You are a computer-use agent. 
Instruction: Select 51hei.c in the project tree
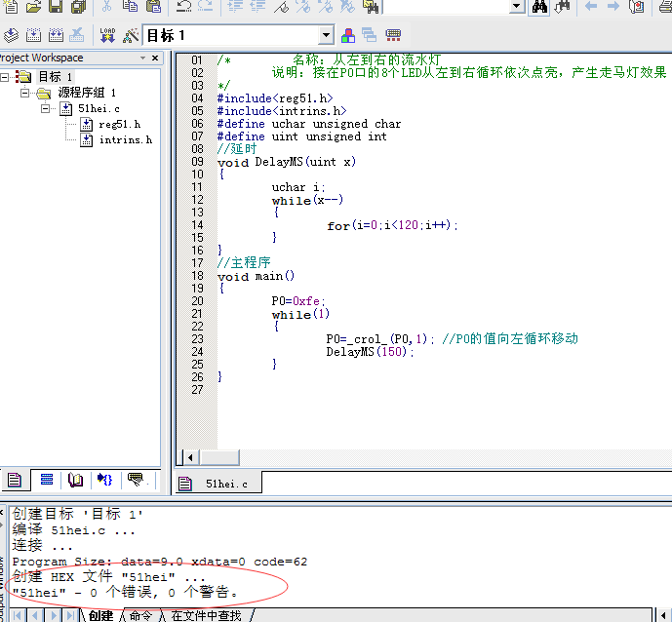99,109
